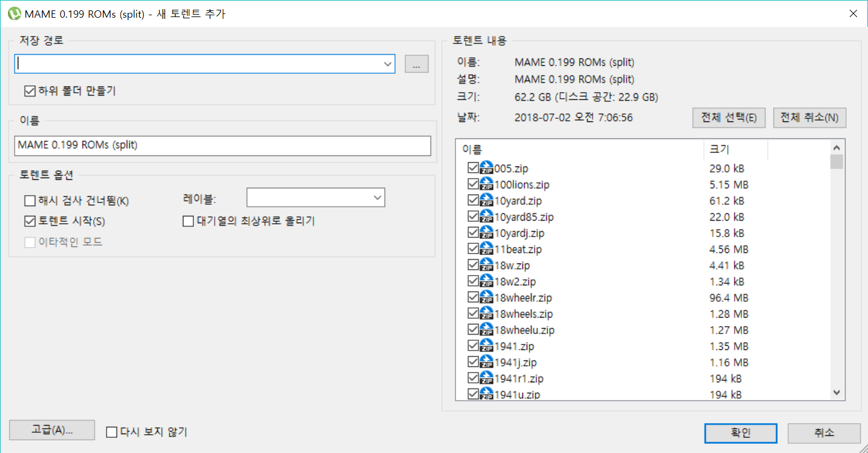This screenshot has width=868, height=453.
Task: Click the zip icon of 18wheelu.zip
Action: click(486, 330)
